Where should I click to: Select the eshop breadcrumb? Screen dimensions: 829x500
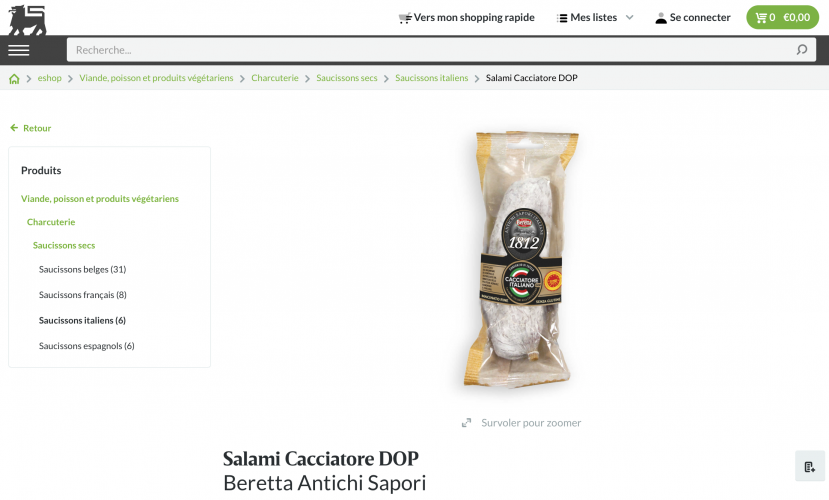[x=50, y=78]
